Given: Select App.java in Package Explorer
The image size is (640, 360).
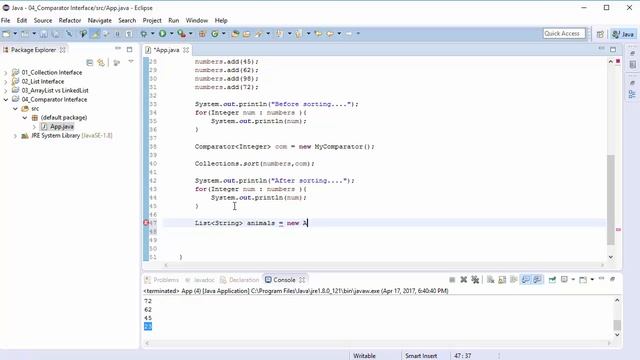Looking at the screenshot, I should pos(62,127).
